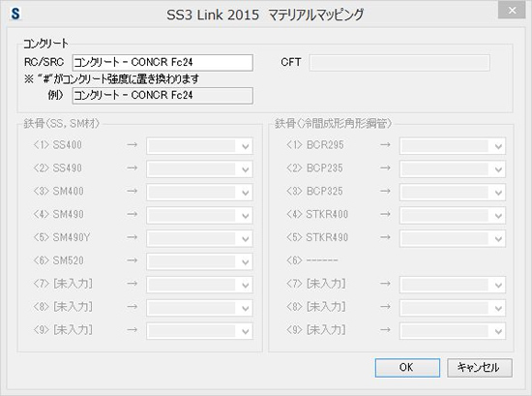Open the <1> SS400 mapping dropdown
Screen dimensions: 532x396
[x=199, y=146]
